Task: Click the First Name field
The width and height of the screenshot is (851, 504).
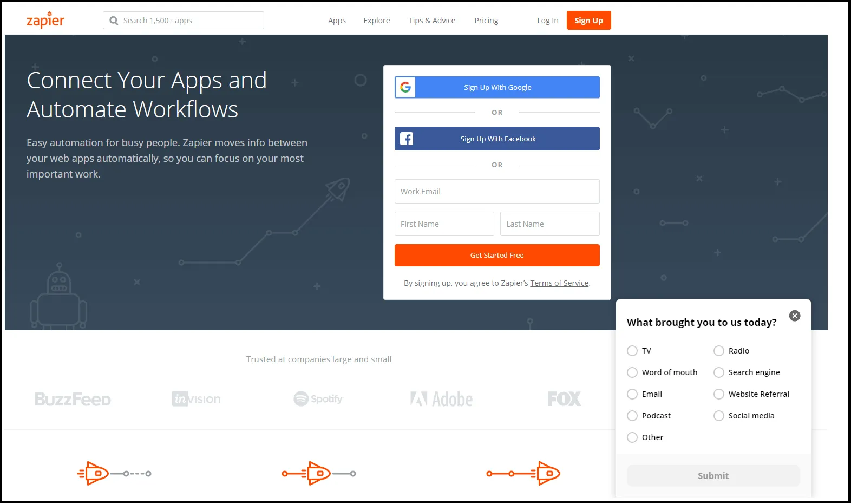Action: [444, 224]
